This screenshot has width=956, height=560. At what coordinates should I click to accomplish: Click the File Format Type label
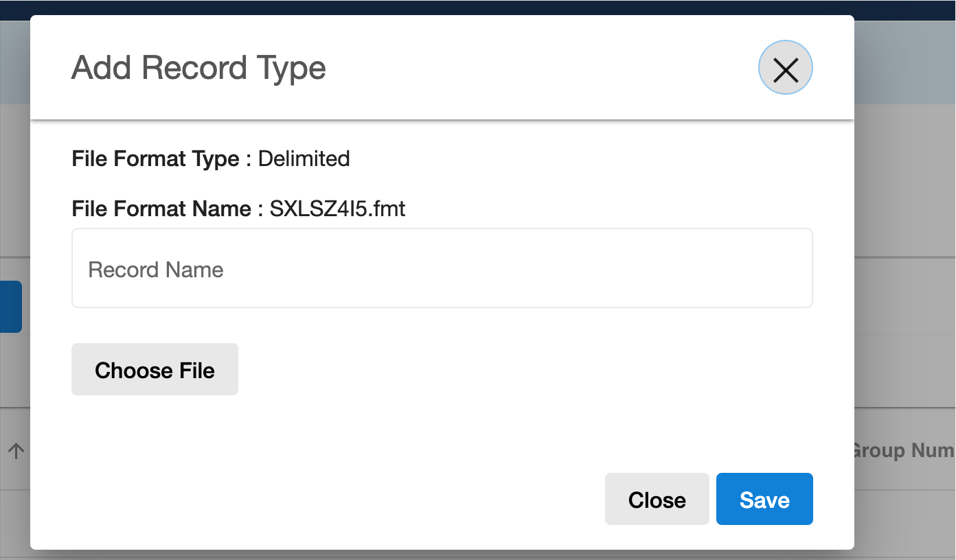(x=155, y=159)
